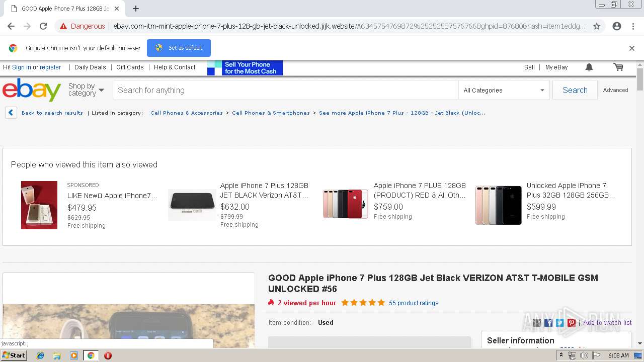The image size is (644, 362).
Task: Open the Opera taskbar icon
Action: pyautogui.click(x=108, y=355)
